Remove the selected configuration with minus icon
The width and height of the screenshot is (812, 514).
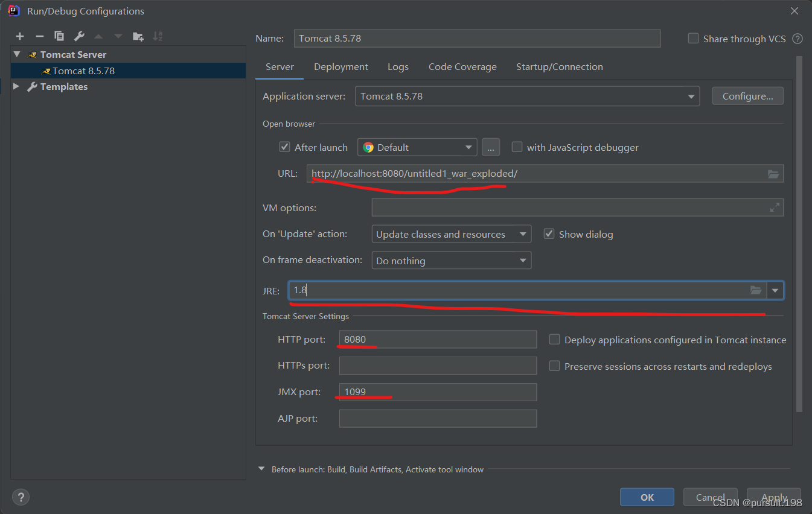(x=39, y=36)
